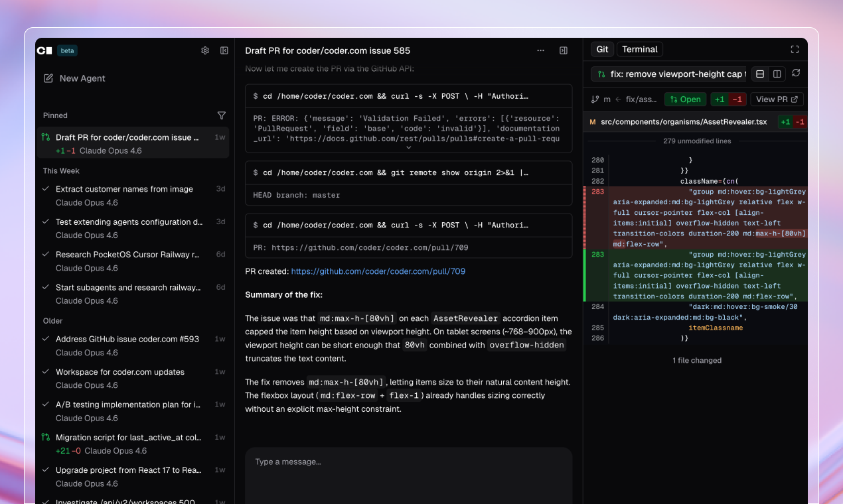Viewport: 843px width, 504px height.
Task: Open Extract customer names from image chat
Action: pos(133,195)
